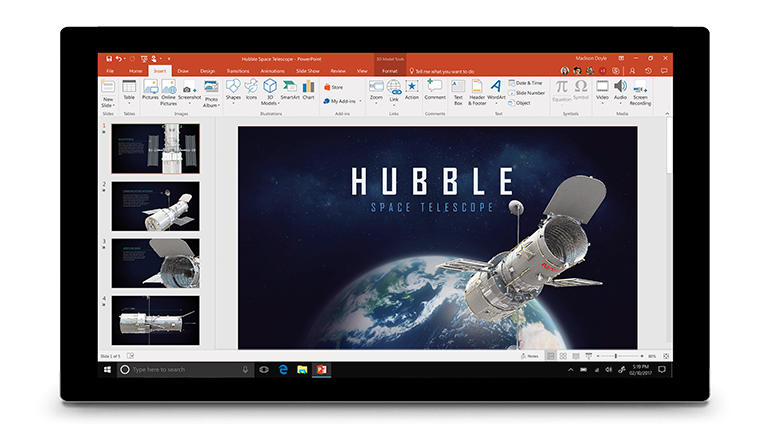The height and width of the screenshot is (432, 768).
Task: Open ribbon display options
Action: click(x=621, y=58)
